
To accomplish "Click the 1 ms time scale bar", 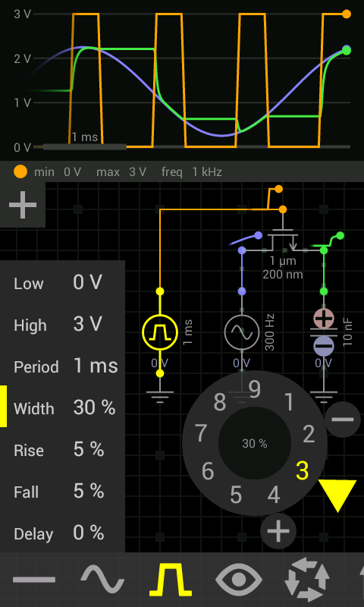I will [x=85, y=146].
